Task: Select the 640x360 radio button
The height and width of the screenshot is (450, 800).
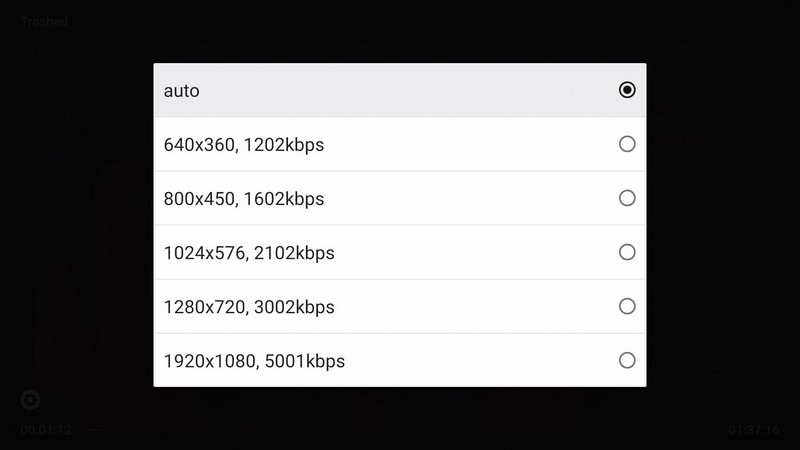Action: coord(627,144)
